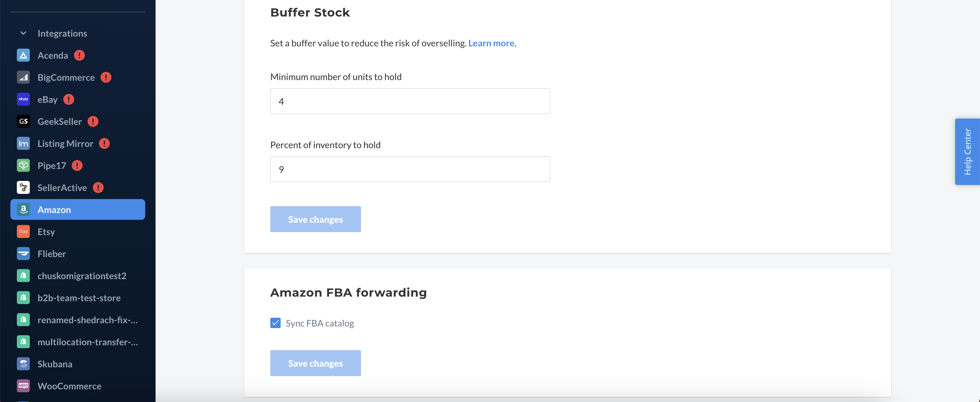Viewport: 980px width, 402px height.
Task: Open the Listing Mirror icon
Action: click(23, 144)
